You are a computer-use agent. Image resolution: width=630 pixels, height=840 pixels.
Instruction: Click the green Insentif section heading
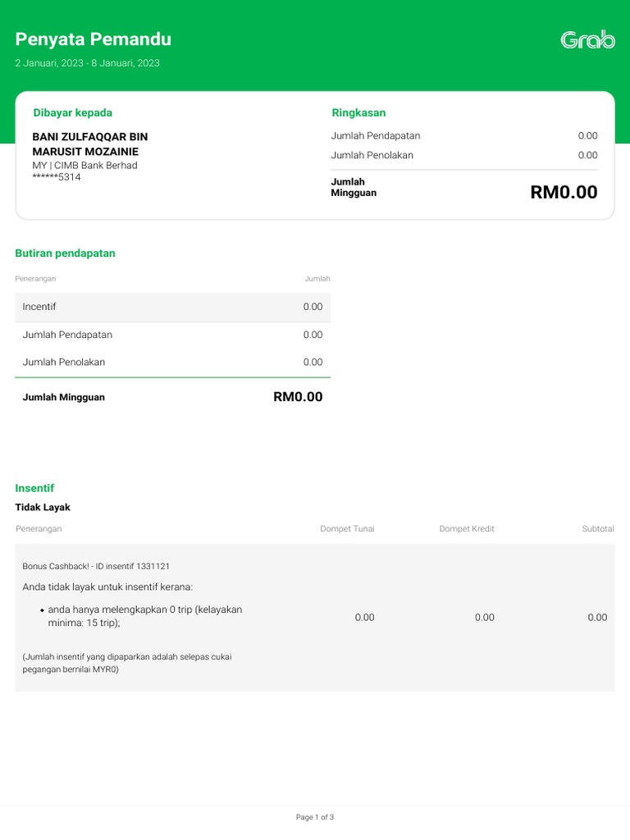click(34, 488)
